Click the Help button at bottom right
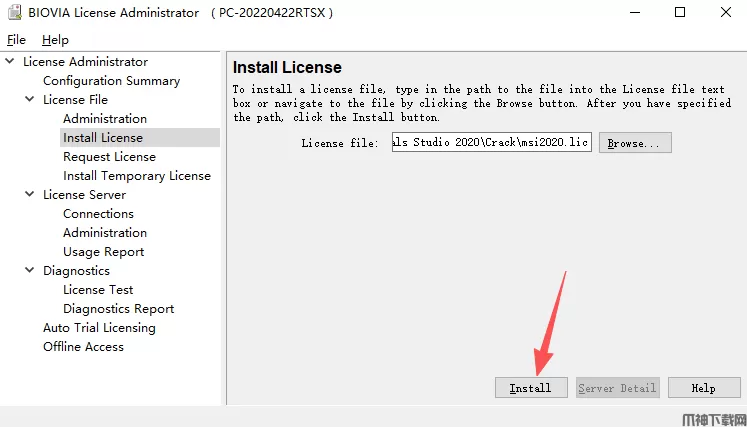747x427 pixels. point(704,388)
